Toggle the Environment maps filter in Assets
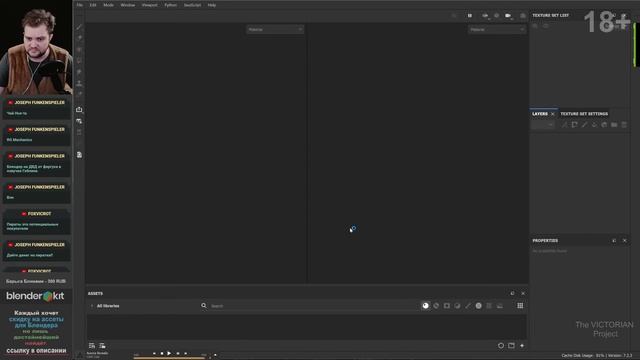Viewport: 640px width, 360px height. (x=500, y=306)
